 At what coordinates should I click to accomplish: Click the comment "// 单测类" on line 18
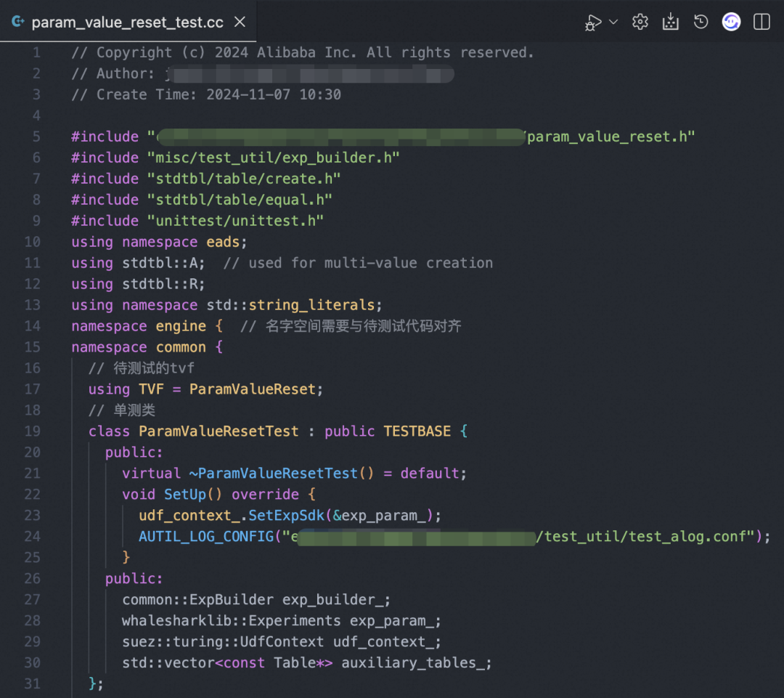[121, 410]
